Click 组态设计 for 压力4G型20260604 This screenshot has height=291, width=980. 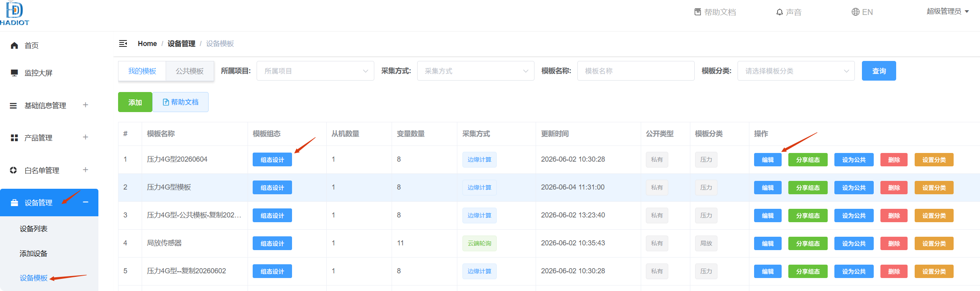tap(272, 160)
